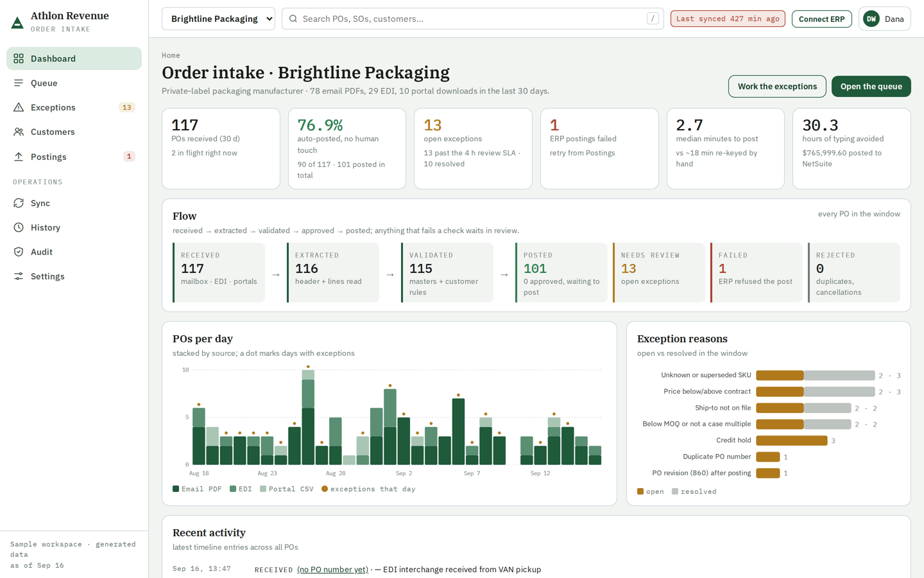
Task: Click the Settings sliders icon
Action: coord(19,276)
